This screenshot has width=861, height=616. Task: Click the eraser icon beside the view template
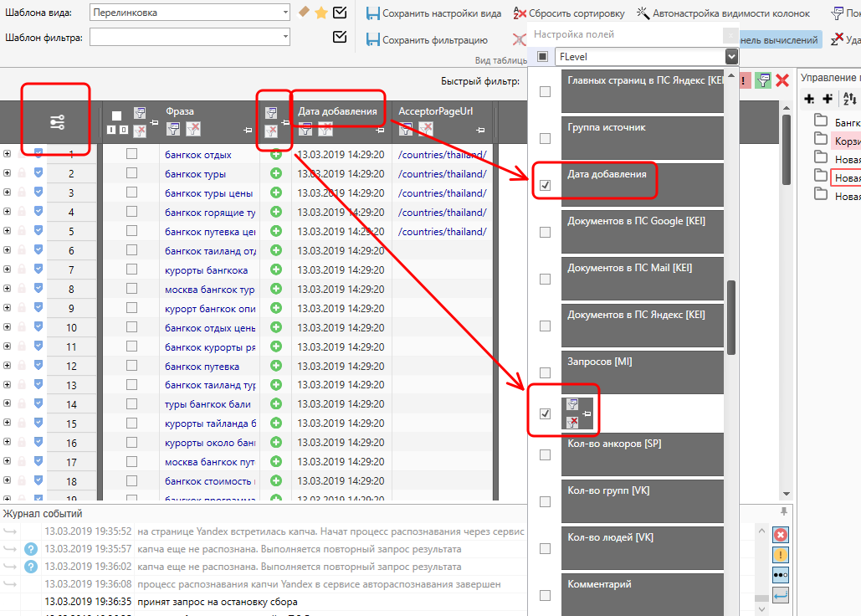point(304,13)
